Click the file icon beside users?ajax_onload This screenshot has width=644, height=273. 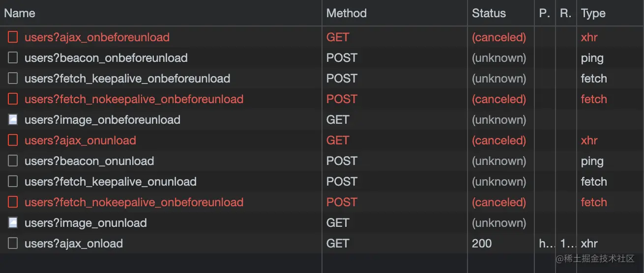(13, 243)
